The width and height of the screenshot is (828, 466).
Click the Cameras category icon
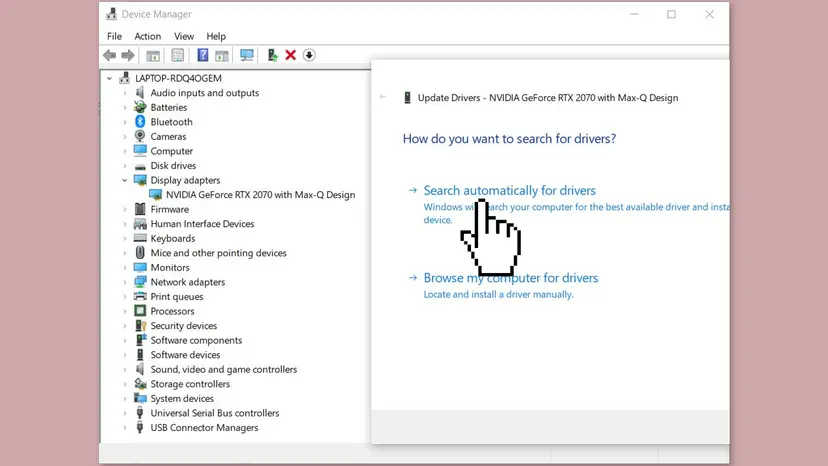(140, 136)
